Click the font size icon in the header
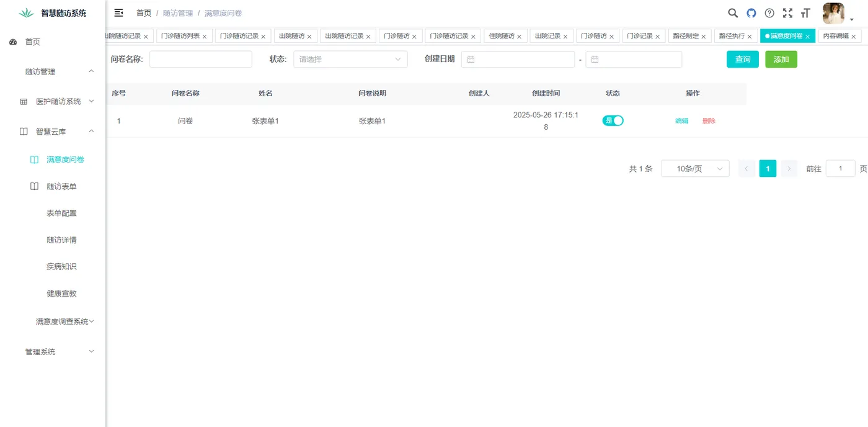 (x=806, y=13)
